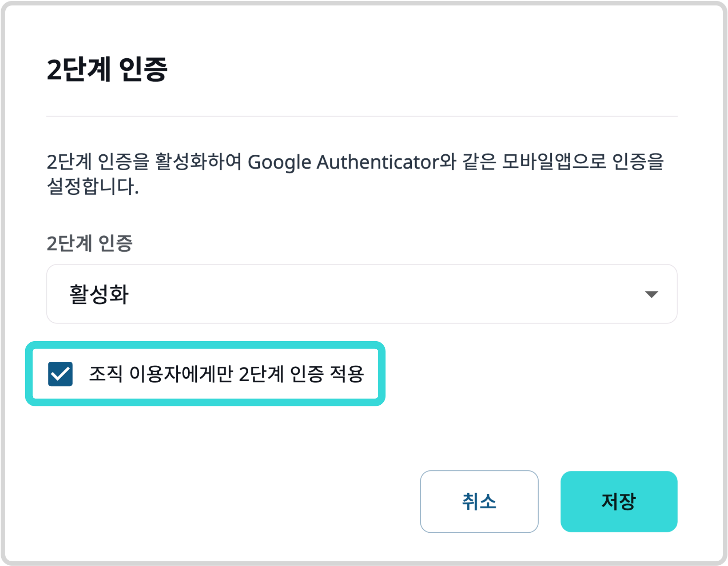Click the dropdown arrow beside 활성화

coord(653,295)
